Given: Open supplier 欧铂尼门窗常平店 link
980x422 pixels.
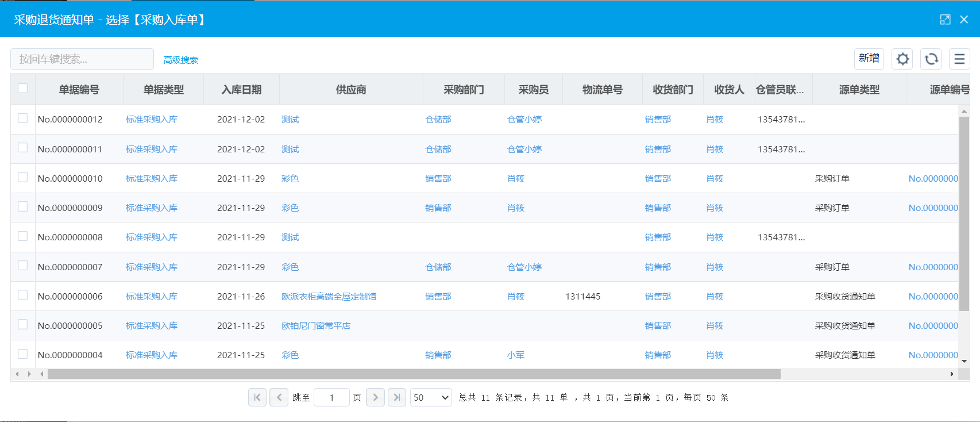Looking at the screenshot, I should 316,326.
